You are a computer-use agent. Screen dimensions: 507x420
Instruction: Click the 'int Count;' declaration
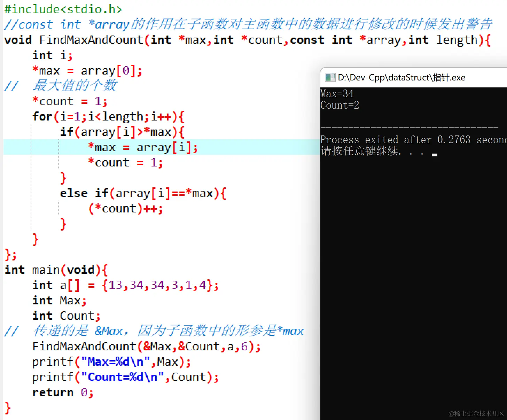pyautogui.click(x=66, y=316)
